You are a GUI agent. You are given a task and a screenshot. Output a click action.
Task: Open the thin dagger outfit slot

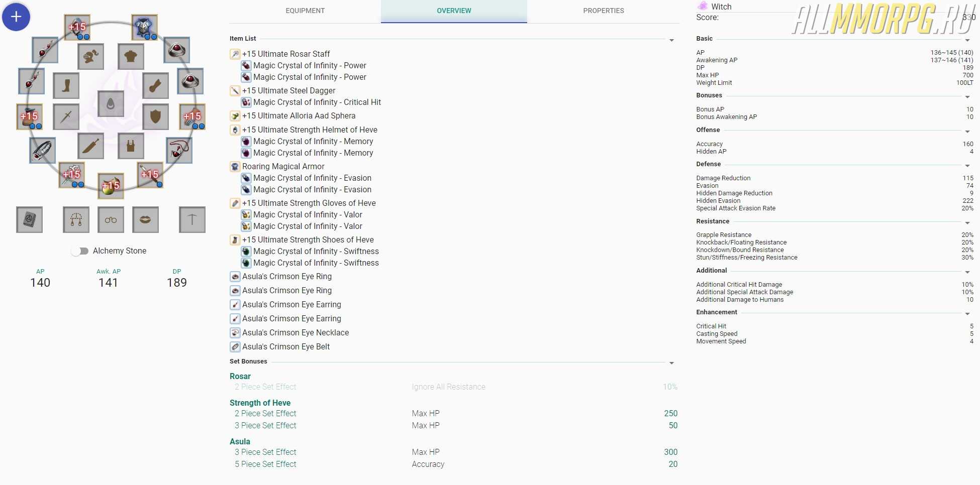(66, 116)
